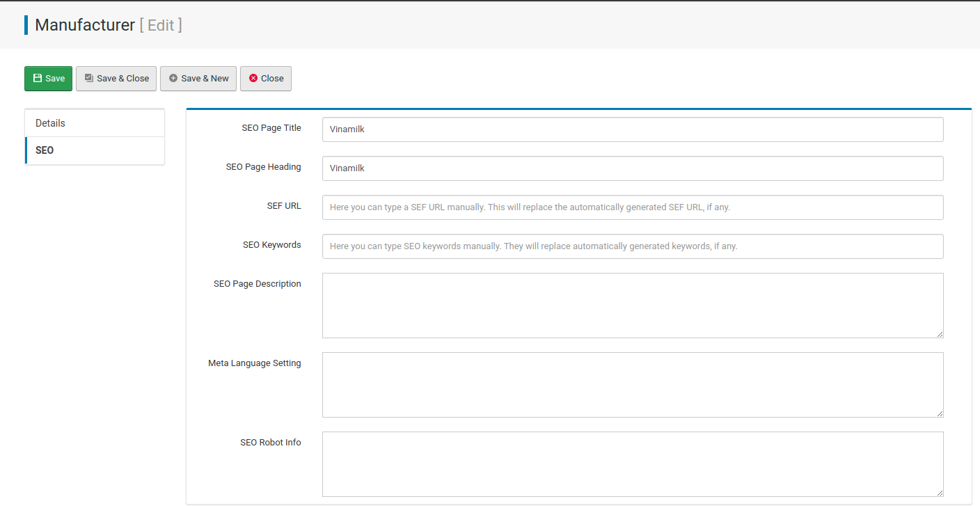Screen dimensions: 980x506
Task: Click inside the Meta Language Setting textarea
Action: tap(633, 385)
